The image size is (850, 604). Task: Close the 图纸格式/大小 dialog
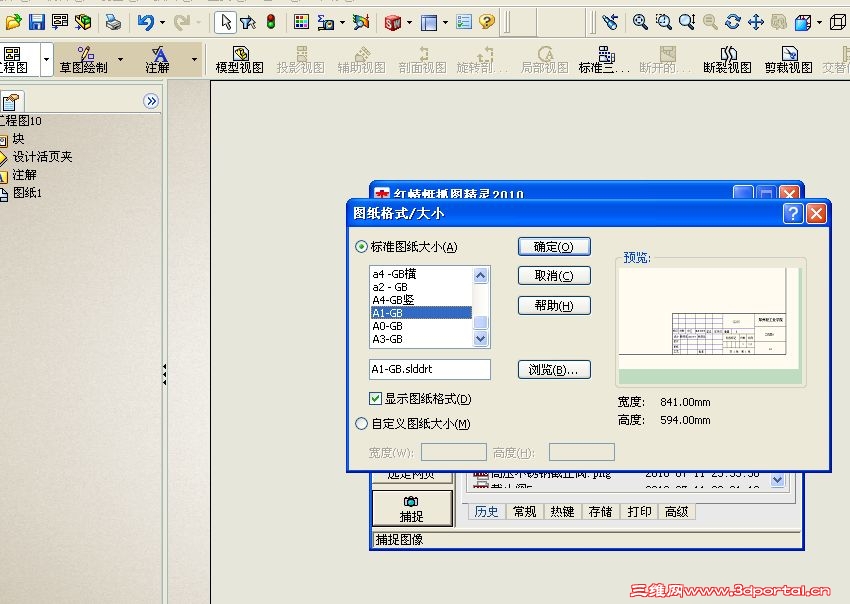click(x=816, y=213)
